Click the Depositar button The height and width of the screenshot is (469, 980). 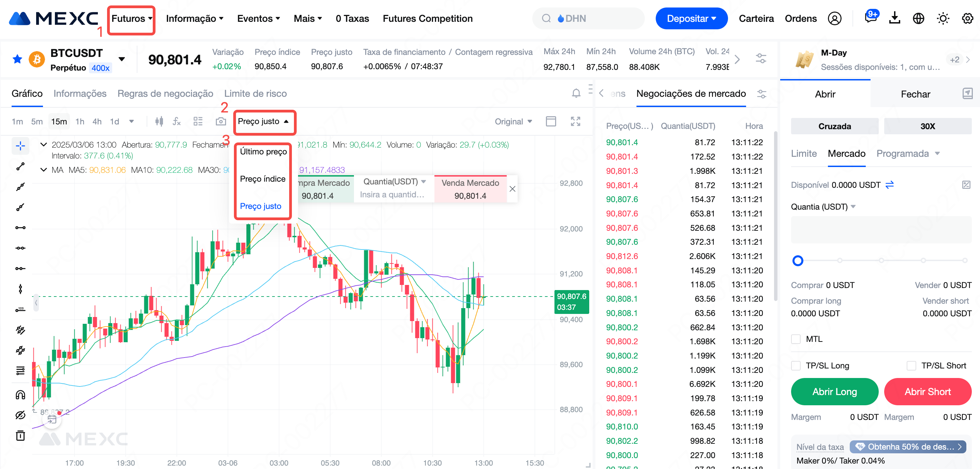pyautogui.click(x=691, y=18)
